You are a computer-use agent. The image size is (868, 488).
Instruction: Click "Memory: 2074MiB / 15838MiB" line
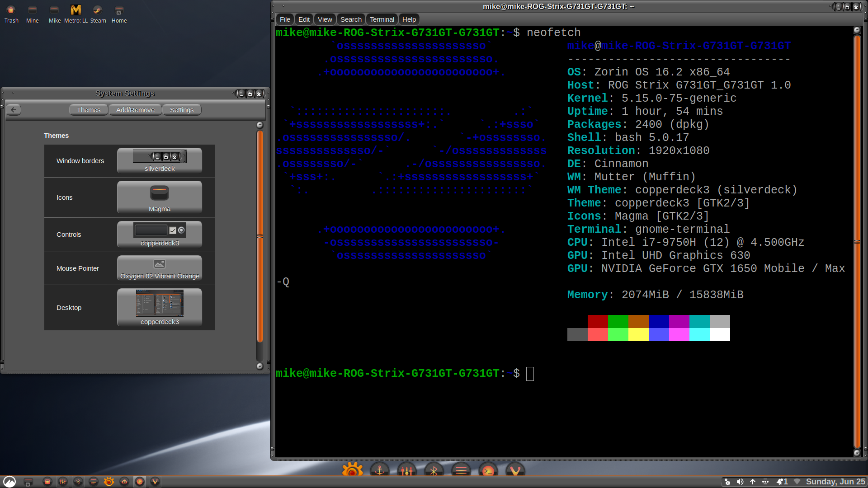[x=655, y=295]
